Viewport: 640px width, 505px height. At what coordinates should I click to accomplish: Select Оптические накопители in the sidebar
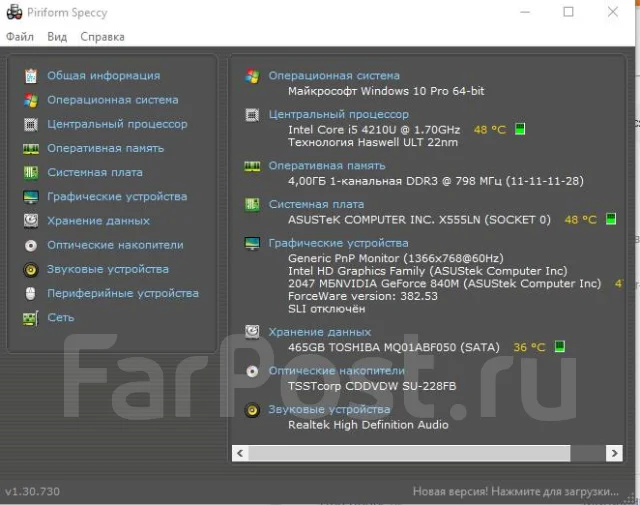(x=115, y=245)
